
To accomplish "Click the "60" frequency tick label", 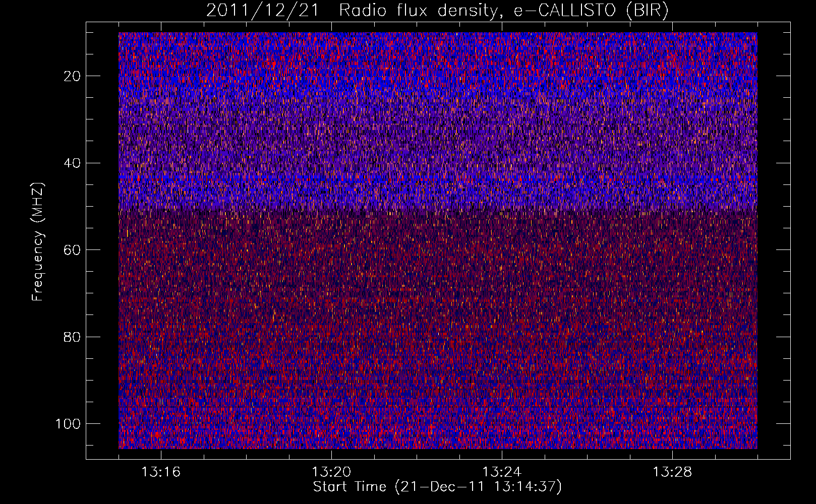I will pyautogui.click(x=73, y=250).
